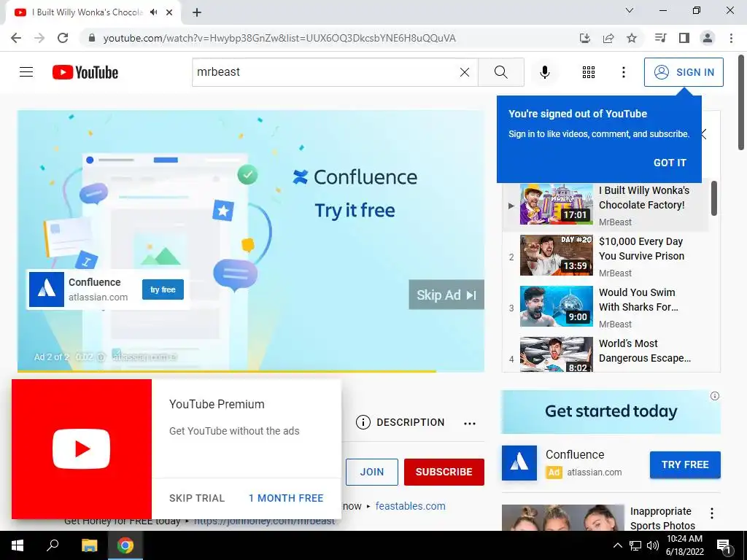This screenshot has width=747, height=560.
Task: Toggle Chrome side panel
Action: coord(684,38)
